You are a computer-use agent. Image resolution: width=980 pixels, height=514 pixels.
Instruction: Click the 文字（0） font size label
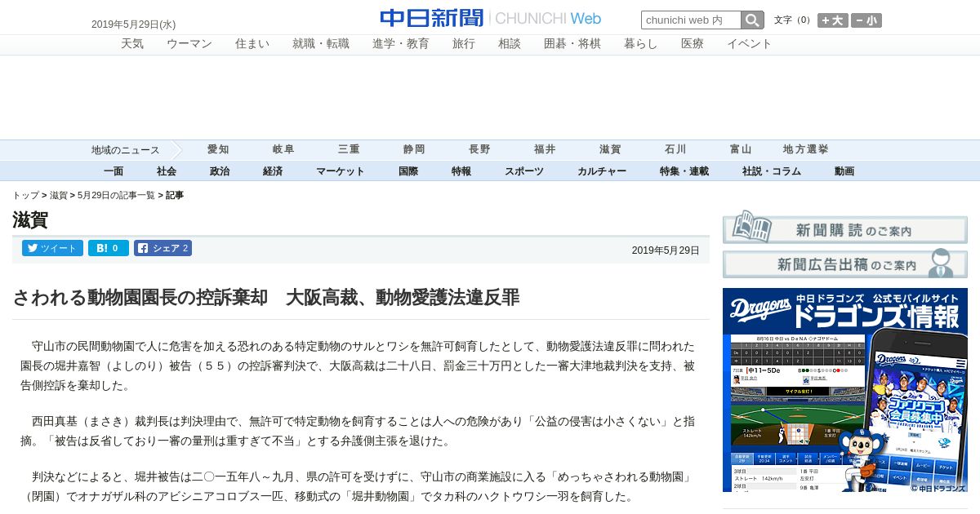click(793, 20)
